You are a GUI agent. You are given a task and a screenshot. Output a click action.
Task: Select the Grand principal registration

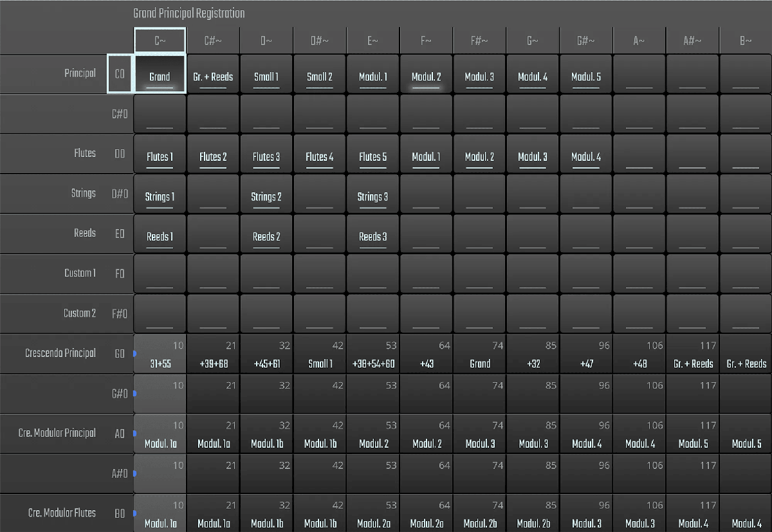coord(160,75)
